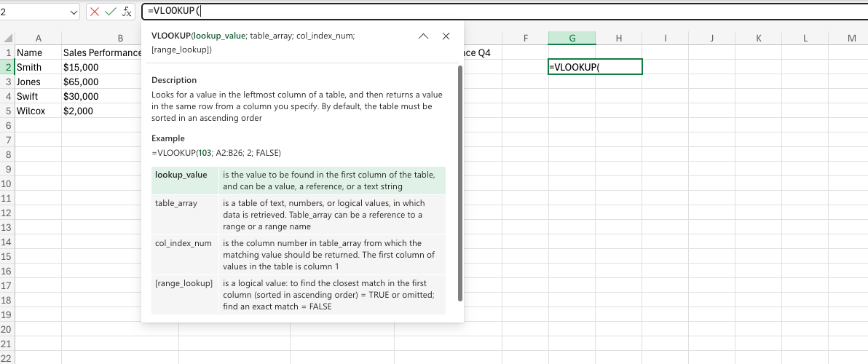This screenshot has height=364, width=868.
Task: Select row 15 header
Action: pos(8,257)
